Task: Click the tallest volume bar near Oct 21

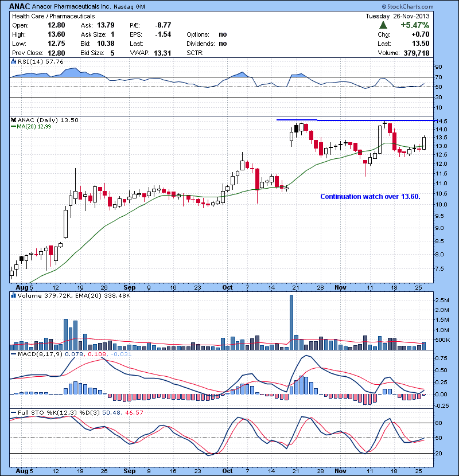Action: point(291,322)
